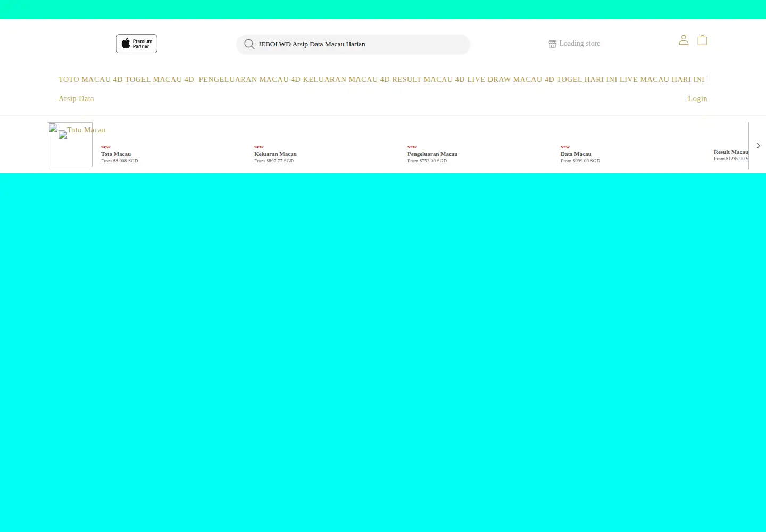Select LIVE MACAU HARI INI menu item
This screenshot has width=766, height=532.
point(662,79)
